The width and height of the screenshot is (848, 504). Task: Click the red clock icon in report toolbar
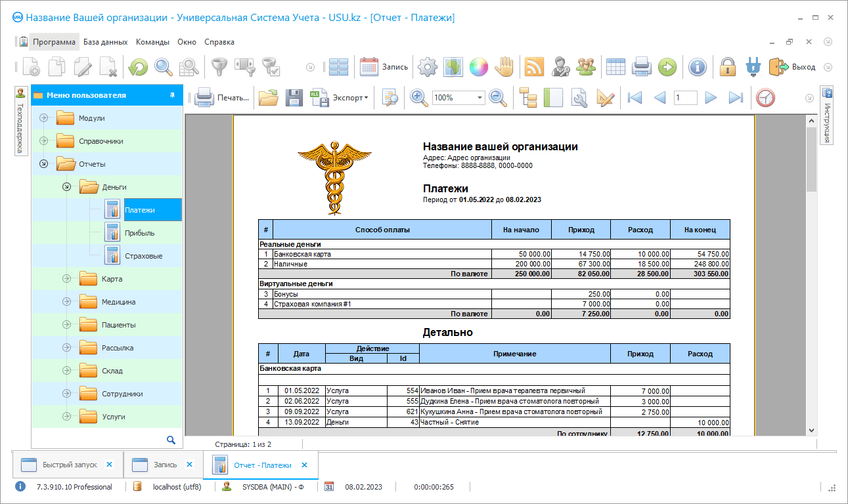coord(765,98)
